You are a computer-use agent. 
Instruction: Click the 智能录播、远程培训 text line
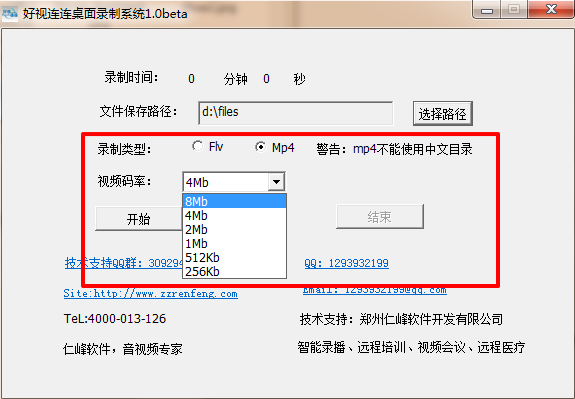click(411, 347)
